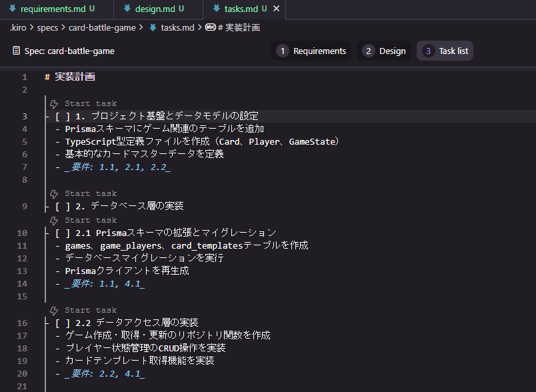The width and height of the screenshot is (536, 392).
Task: Go to the Design step
Action: tap(384, 51)
